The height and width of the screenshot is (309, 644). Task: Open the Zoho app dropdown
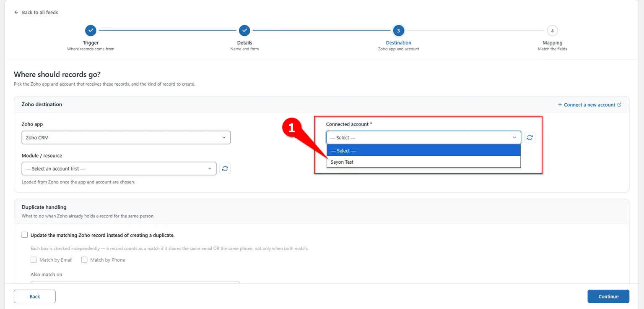126,138
